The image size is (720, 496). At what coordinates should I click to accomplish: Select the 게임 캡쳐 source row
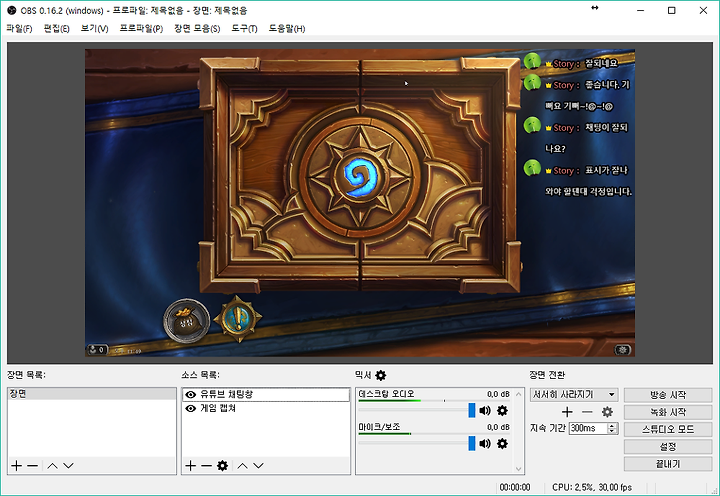coord(266,408)
